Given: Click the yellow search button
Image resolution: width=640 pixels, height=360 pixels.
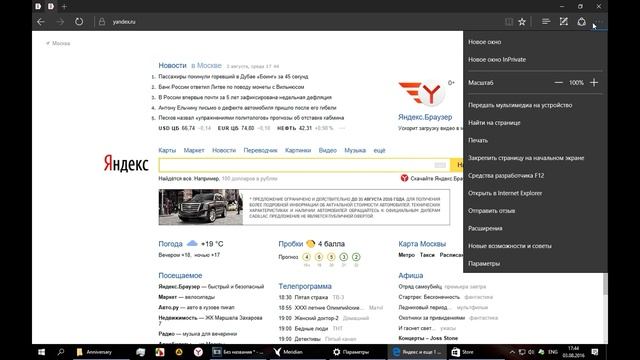Looking at the screenshot, I should click(456, 165).
